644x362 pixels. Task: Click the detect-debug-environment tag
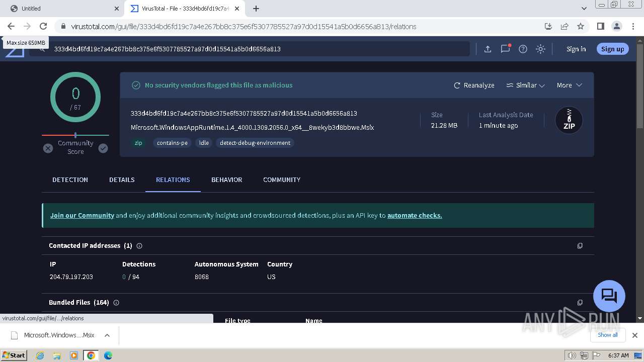(255, 143)
